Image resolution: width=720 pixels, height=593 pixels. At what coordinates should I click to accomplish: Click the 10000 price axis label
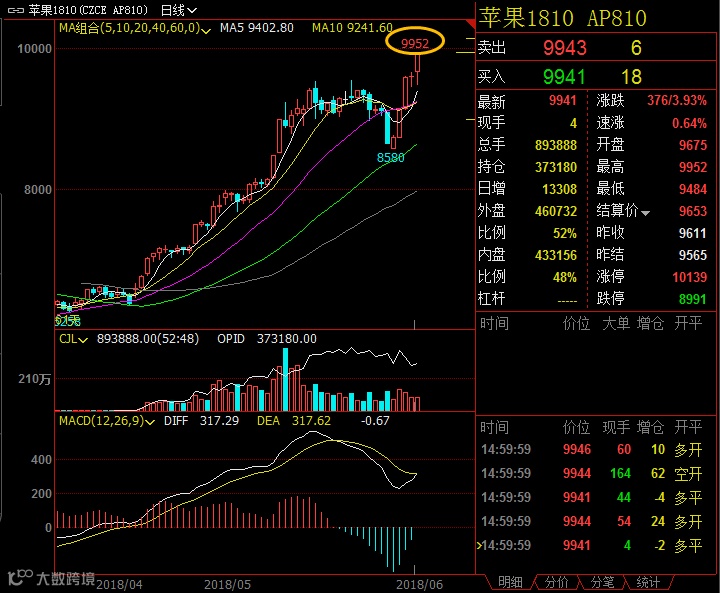coord(34,49)
